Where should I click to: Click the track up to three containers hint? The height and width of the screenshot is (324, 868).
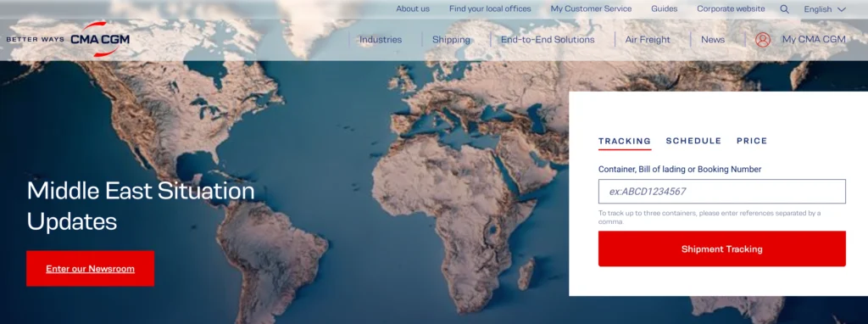pyautogui.click(x=709, y=217)
